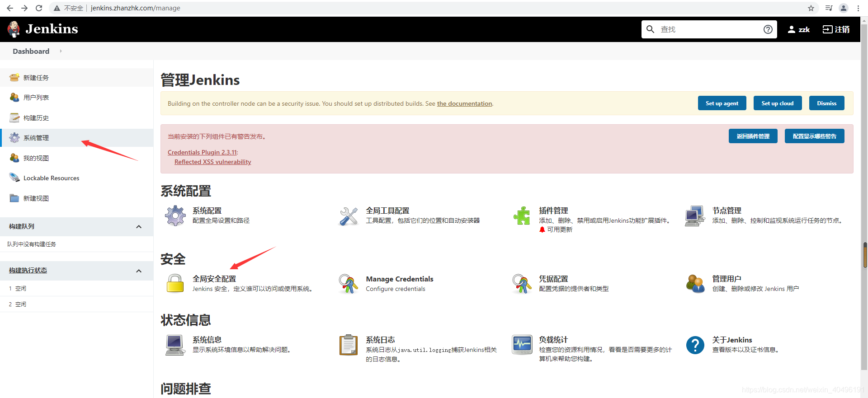Click the zzk user profile icon
Image resolution: width=868 pixels, height=398 pixels.
[x=791, y=29]
